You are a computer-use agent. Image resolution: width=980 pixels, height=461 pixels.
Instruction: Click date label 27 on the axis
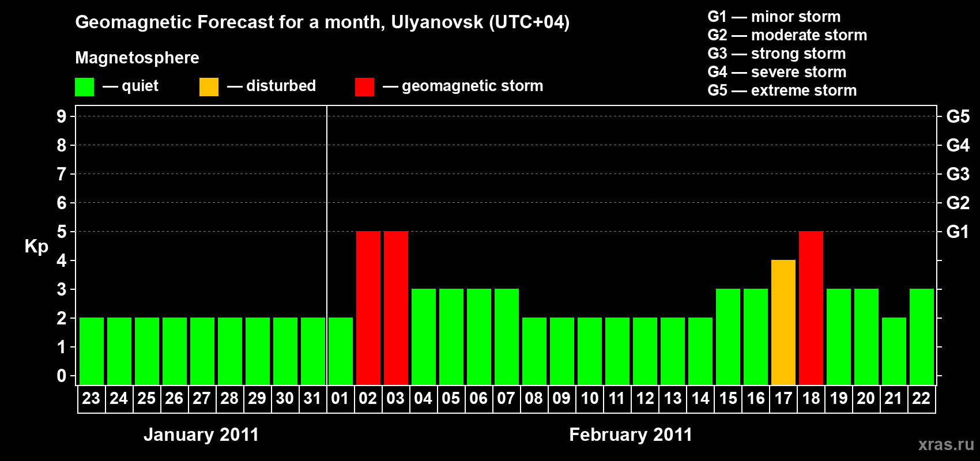(202, 398)
